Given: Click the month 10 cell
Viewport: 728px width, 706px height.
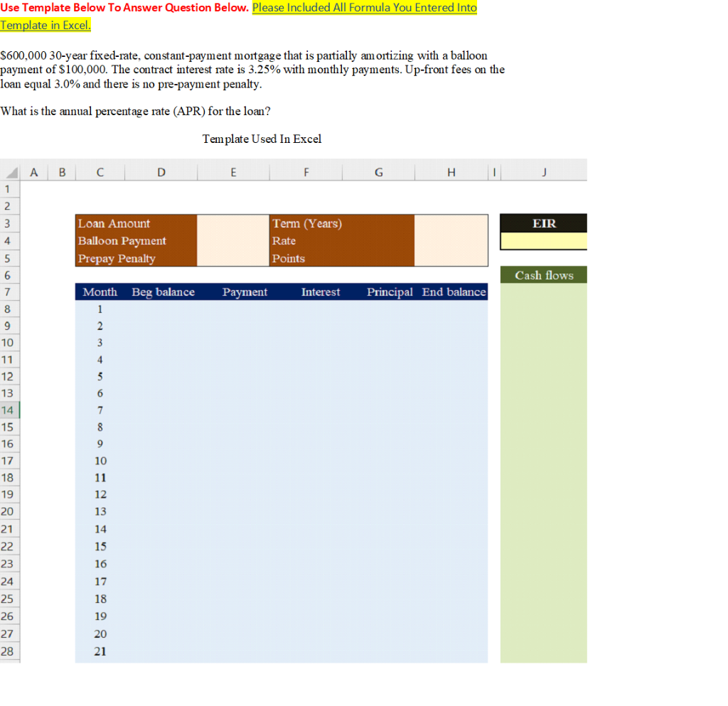Looking at the screenshot, I should [x=100, y=461].
